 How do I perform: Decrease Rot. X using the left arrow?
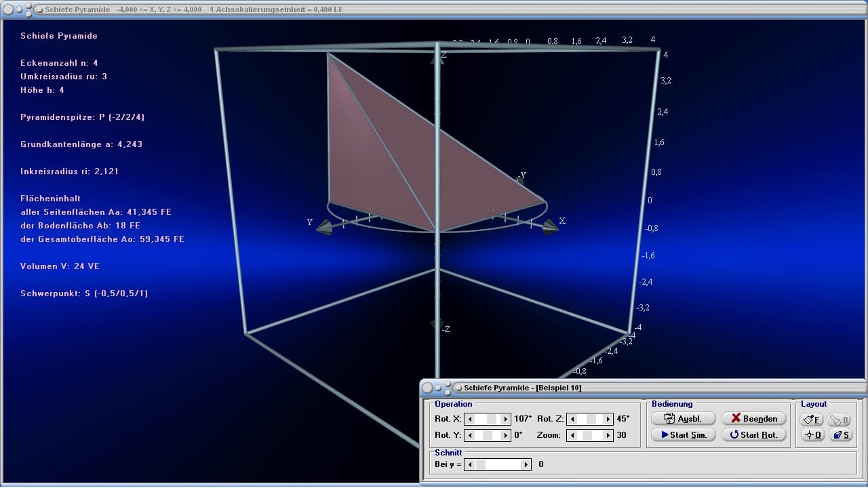[470, 419]
